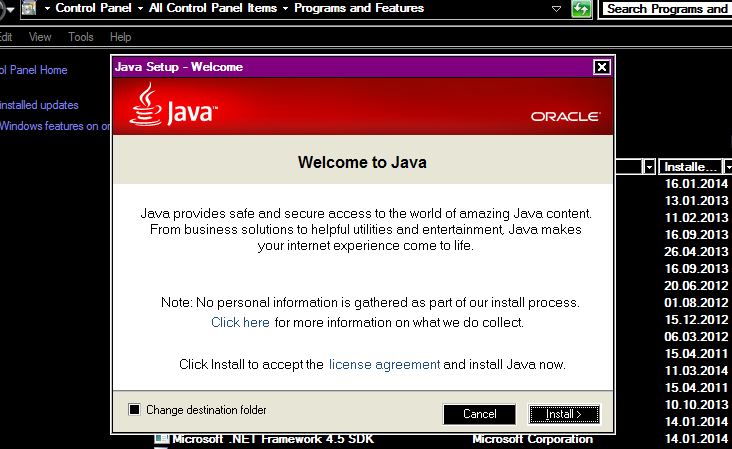The width and height of the screenshot is (732, 449).
Task: Enable Change destination folder checkbox
Action: [134, 410]
